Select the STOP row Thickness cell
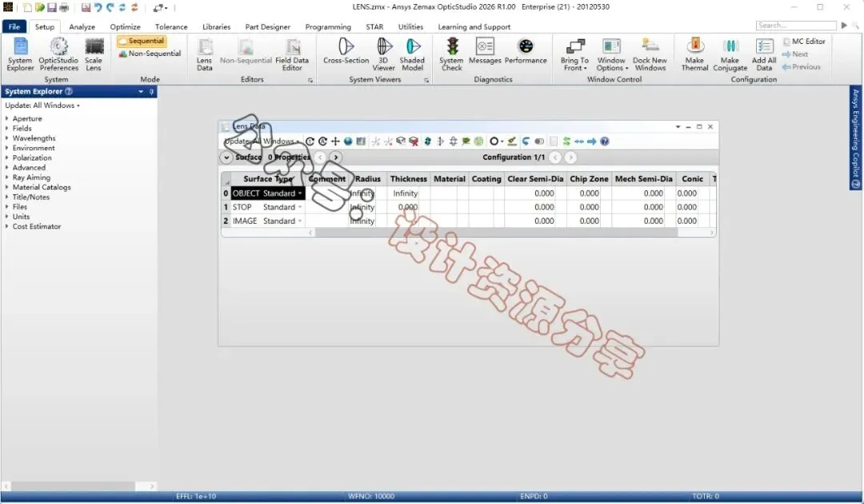 point(408,207)
